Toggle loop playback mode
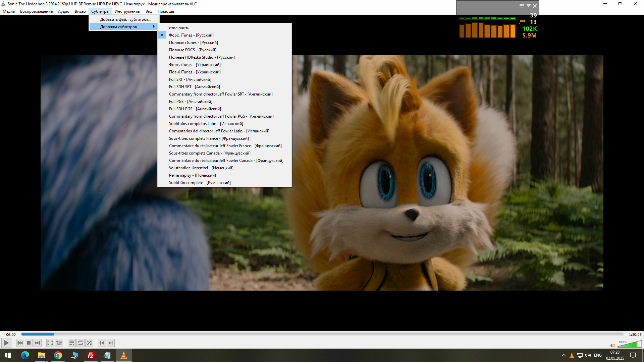 point(80,343)
